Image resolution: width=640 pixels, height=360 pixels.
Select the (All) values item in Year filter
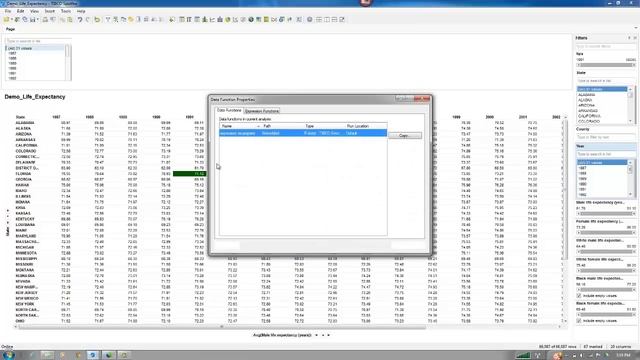602,162
